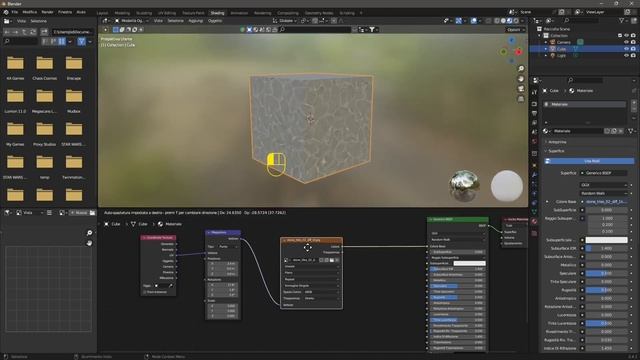Expand the Cube item in outliner
This screenshot has height=360, width=640.
coord(546,49)
